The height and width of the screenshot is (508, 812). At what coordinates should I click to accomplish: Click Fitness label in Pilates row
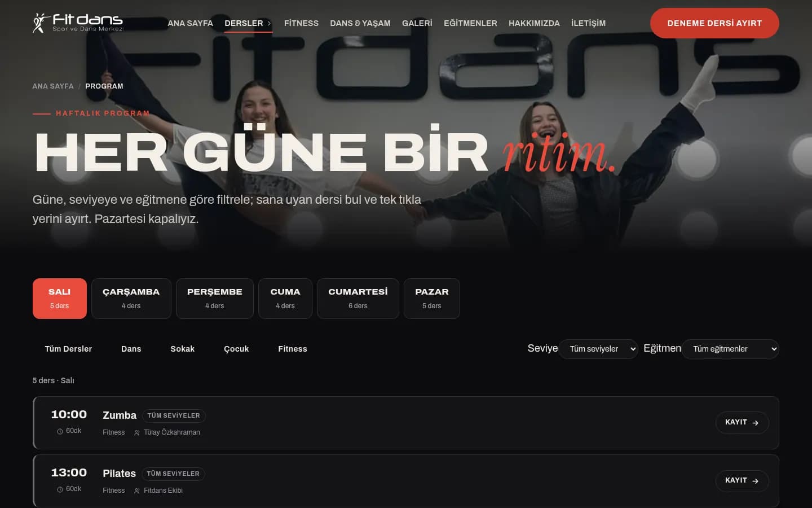click(113, 491)
